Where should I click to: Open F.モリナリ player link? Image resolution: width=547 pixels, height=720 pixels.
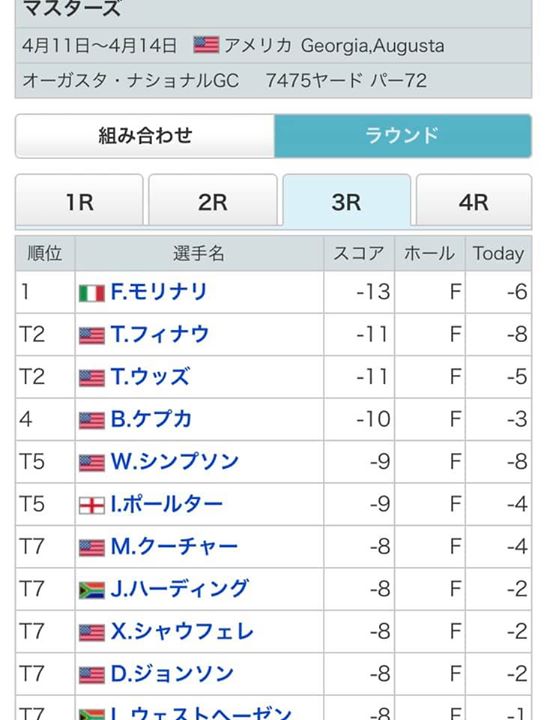tap(159, 292)
